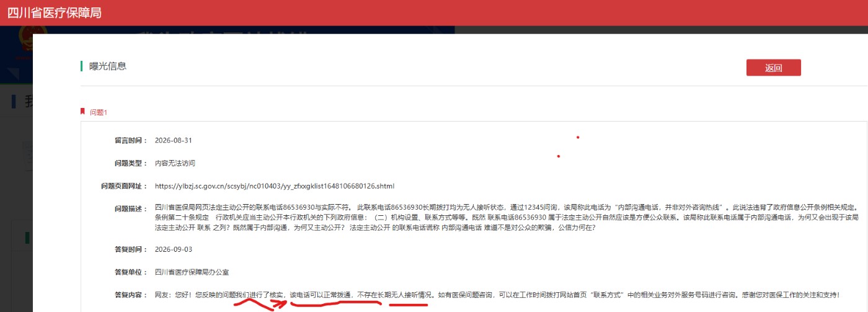Click the 答复时间 date 2026-09-03
The image size is (868, 312).
(x=174, y=249)
